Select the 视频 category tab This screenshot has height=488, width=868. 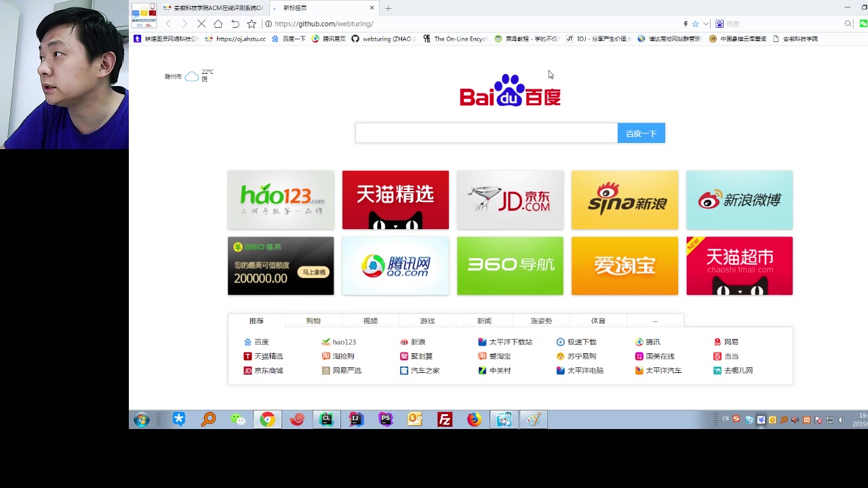(370, 321)
